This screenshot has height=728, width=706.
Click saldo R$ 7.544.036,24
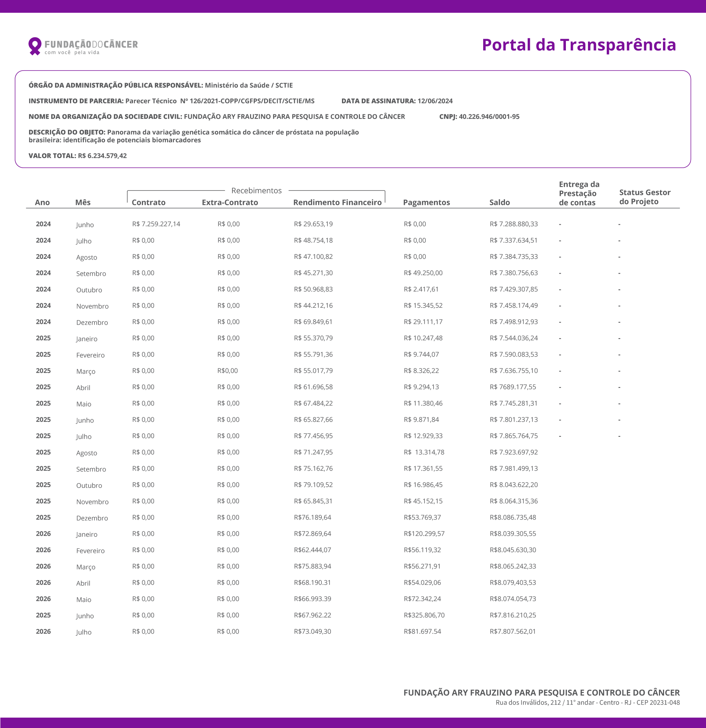[514, 338]
